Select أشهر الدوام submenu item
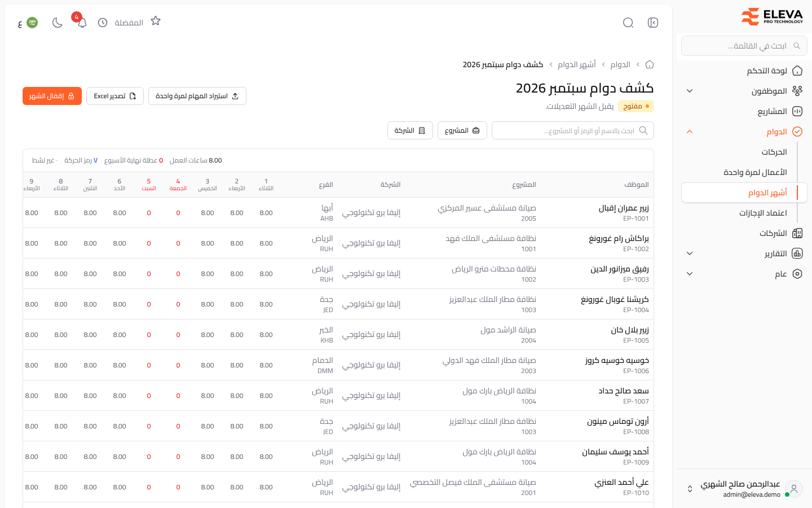 [744, 192]
